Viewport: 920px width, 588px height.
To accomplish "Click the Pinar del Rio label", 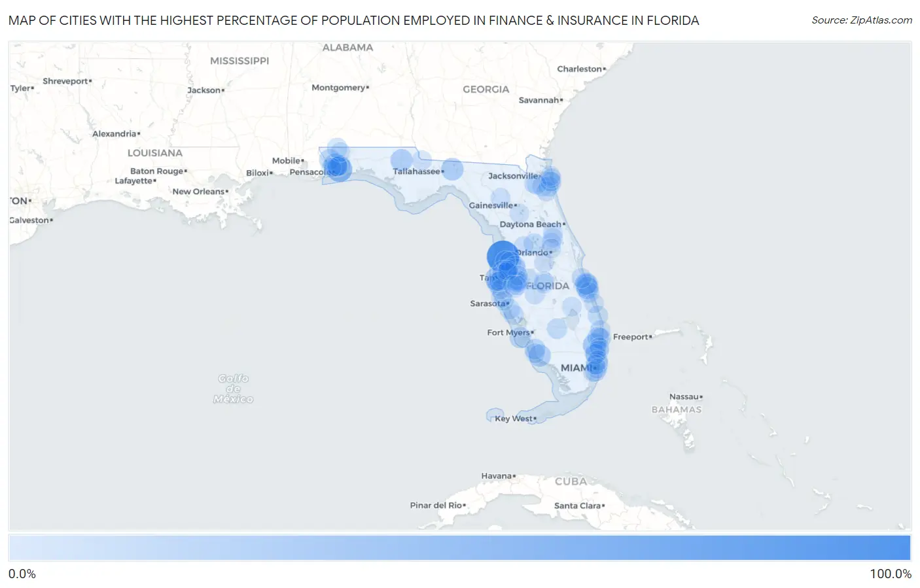I will pos(436,506).
